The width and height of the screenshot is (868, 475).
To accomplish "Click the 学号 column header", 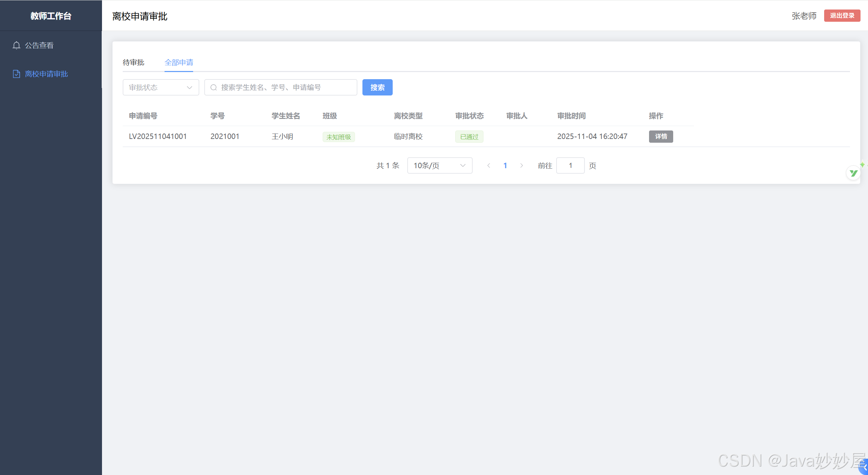I will pyautogui.click(x=218, y=116).
